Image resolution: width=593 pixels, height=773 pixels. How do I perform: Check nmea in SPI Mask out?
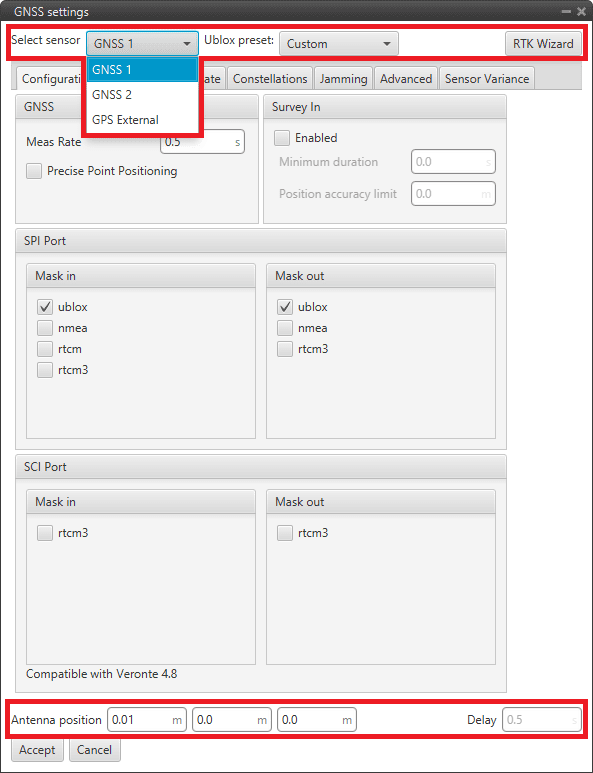pyautogui.click(x=285, y=328)
